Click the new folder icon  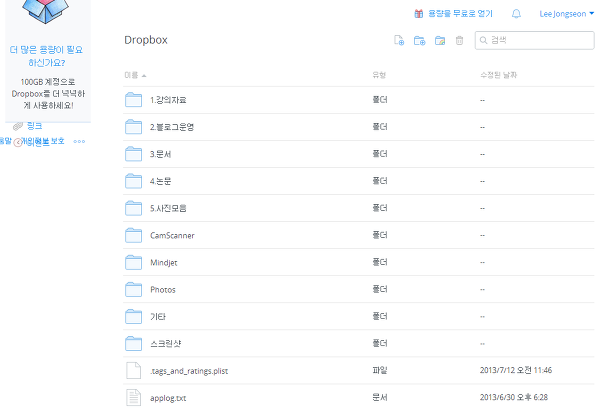(x=419, y=40)
